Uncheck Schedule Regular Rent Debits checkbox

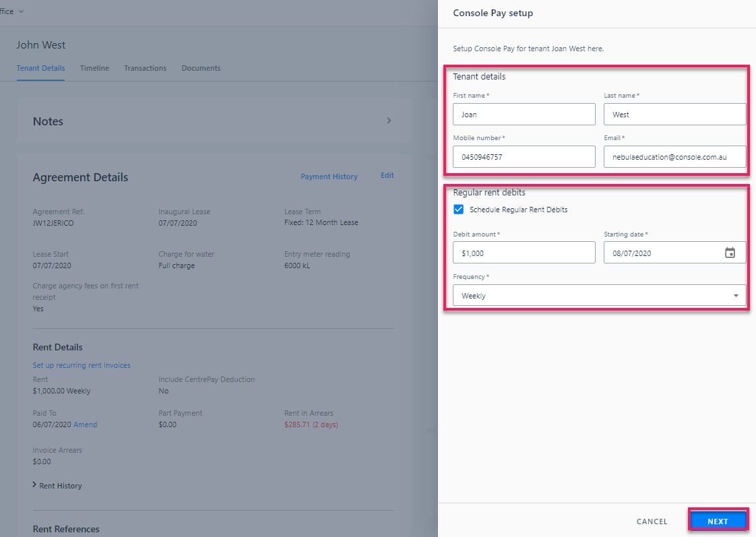[x=458, y=210]
